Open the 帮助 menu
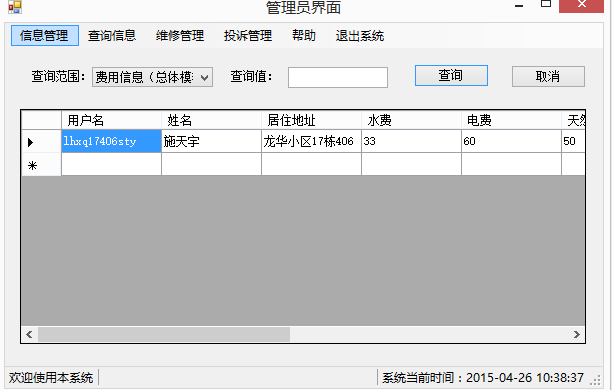This screenshot has height=390, width=612. pyautogui.click(x=304, y=36)
